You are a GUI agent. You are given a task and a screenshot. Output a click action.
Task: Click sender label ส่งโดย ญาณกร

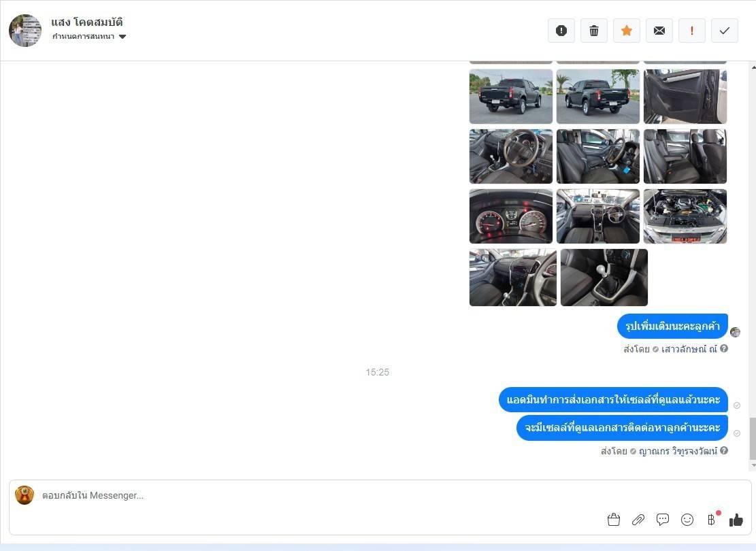[x=659, y=451]
